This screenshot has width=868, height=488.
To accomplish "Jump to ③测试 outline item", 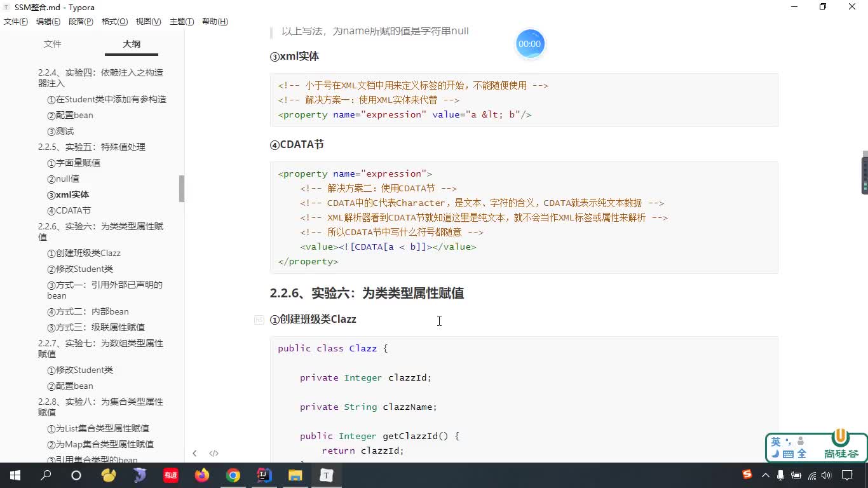I will (x=60, y=131).
